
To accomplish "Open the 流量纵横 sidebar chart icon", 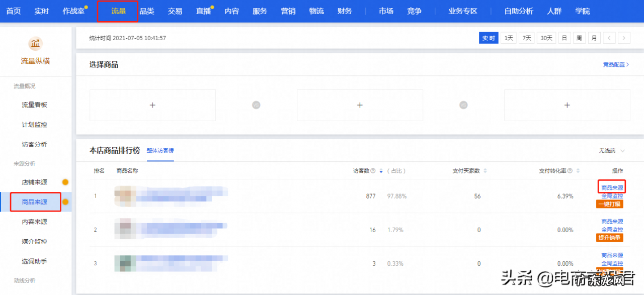I will [x=35, y=44].
